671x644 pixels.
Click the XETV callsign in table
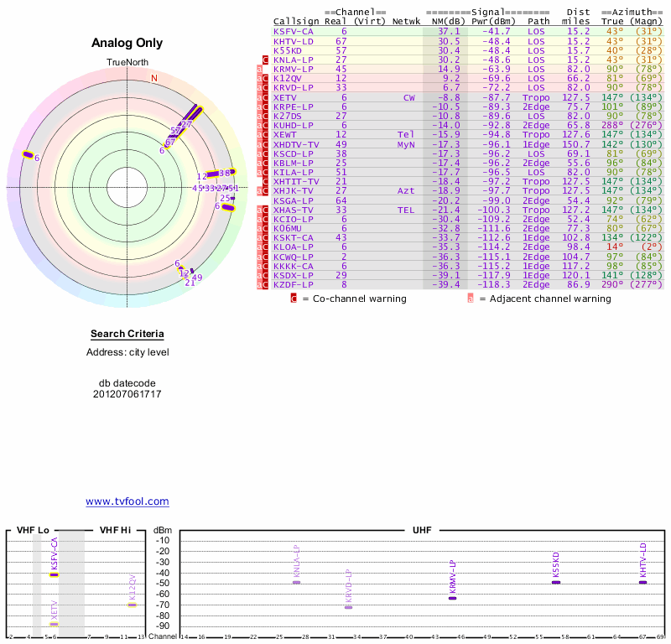click(284, 97)
